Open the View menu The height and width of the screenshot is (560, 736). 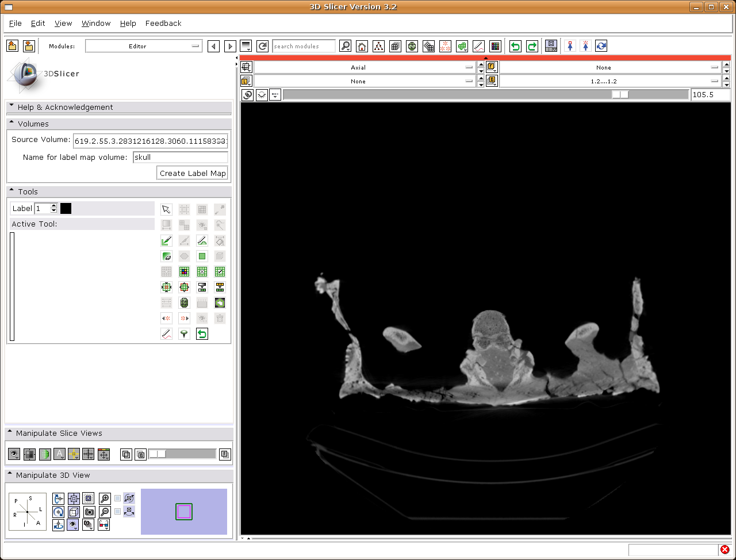coord(63,23)
